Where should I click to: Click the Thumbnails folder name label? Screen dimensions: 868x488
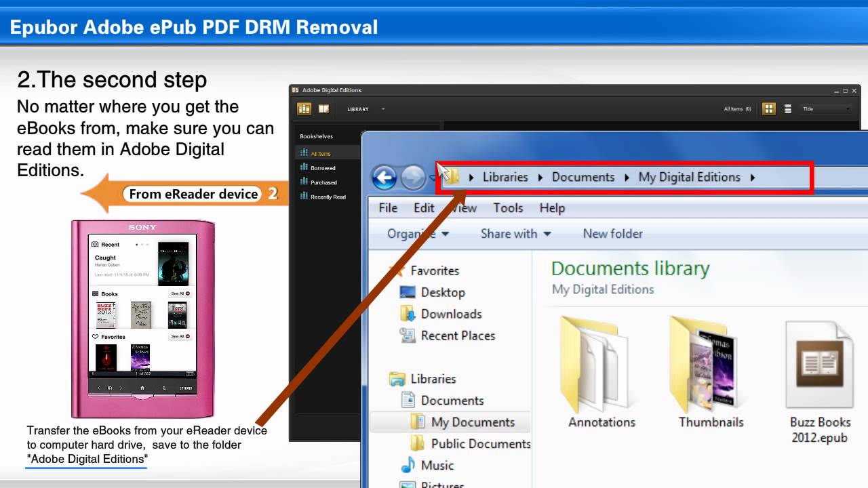click(711, 422)
